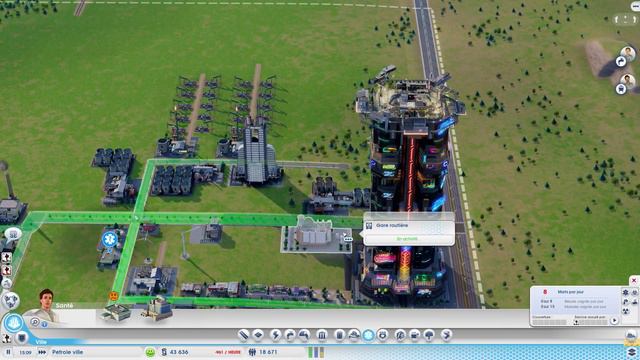Screen dimensions: 640x360
Task: Click the large round blue city-view button
Action: click(x=13, y=323)
